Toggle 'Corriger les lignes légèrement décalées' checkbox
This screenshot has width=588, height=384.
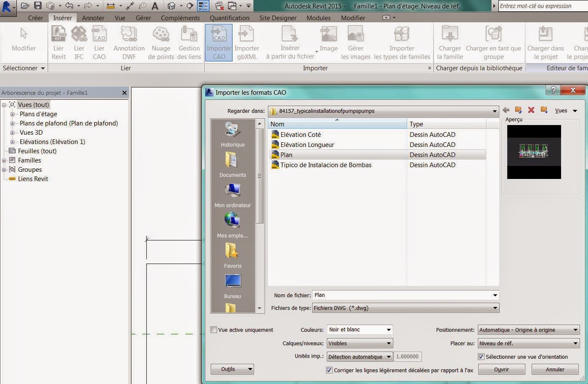pos(329,370)
